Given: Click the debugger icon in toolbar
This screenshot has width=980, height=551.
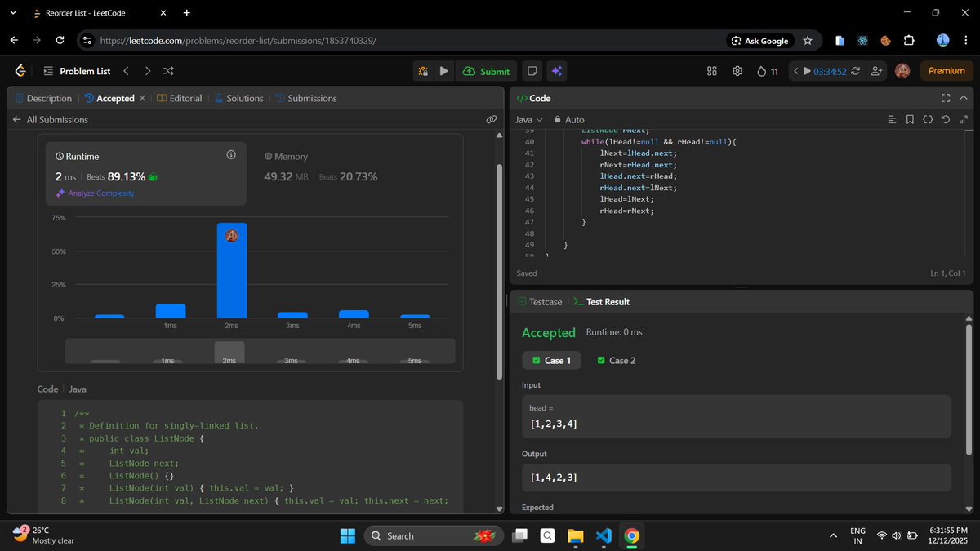Looking at the screenshot, I should [423, 71].
